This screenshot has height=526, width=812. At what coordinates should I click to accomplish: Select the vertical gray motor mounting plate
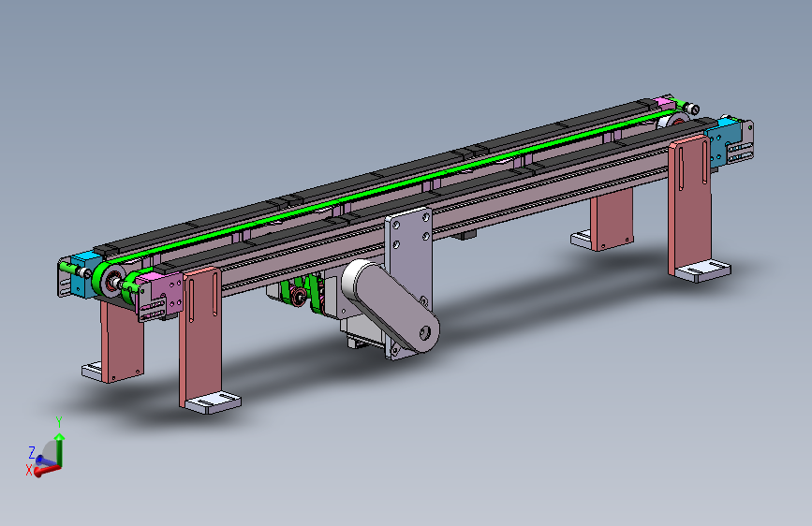point(409,259)
